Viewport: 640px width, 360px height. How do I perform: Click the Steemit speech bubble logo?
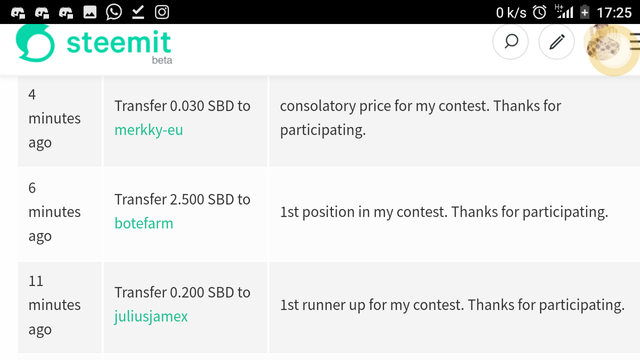coord(35,43)
